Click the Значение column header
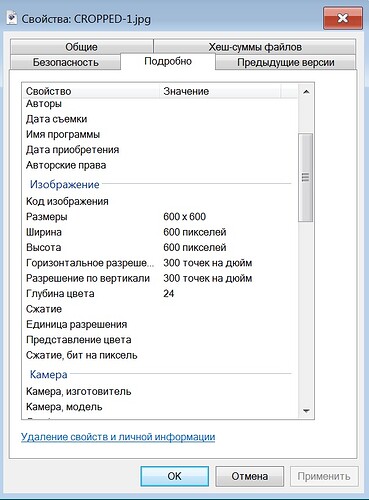 [220, 91]
